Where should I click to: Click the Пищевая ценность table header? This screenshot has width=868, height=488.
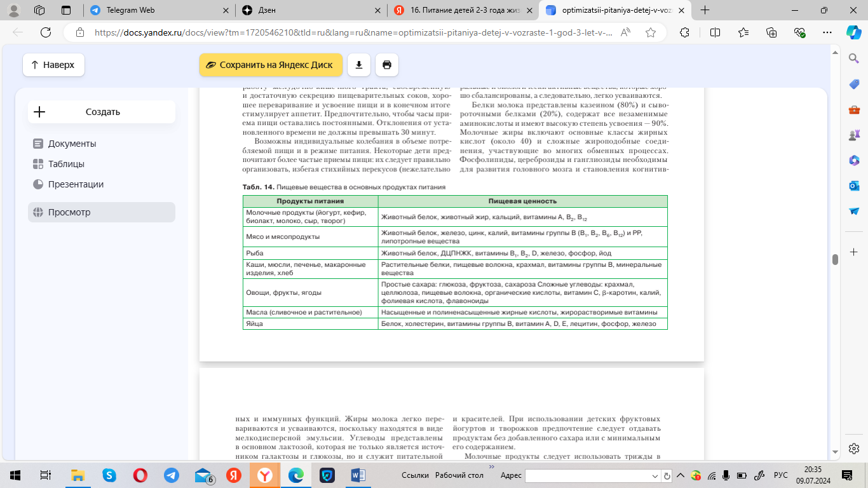523,201
